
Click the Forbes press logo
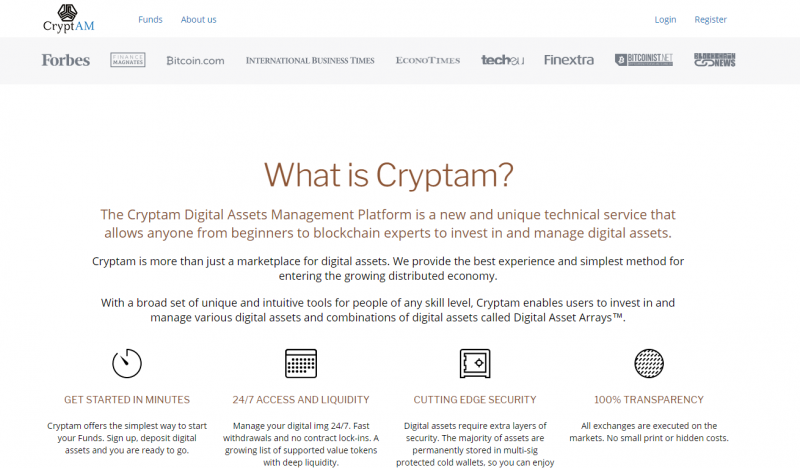tap(66, 60)
